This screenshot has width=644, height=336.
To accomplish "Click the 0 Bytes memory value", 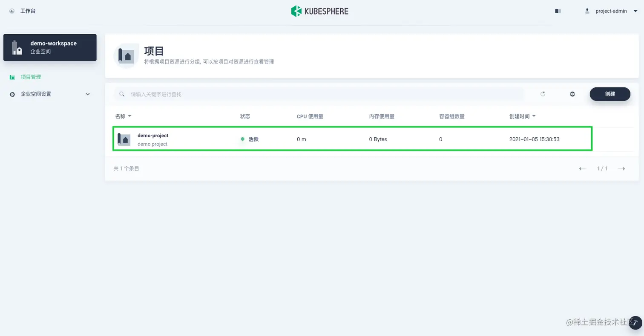I will pyautogui.click(x=378, y=139).
